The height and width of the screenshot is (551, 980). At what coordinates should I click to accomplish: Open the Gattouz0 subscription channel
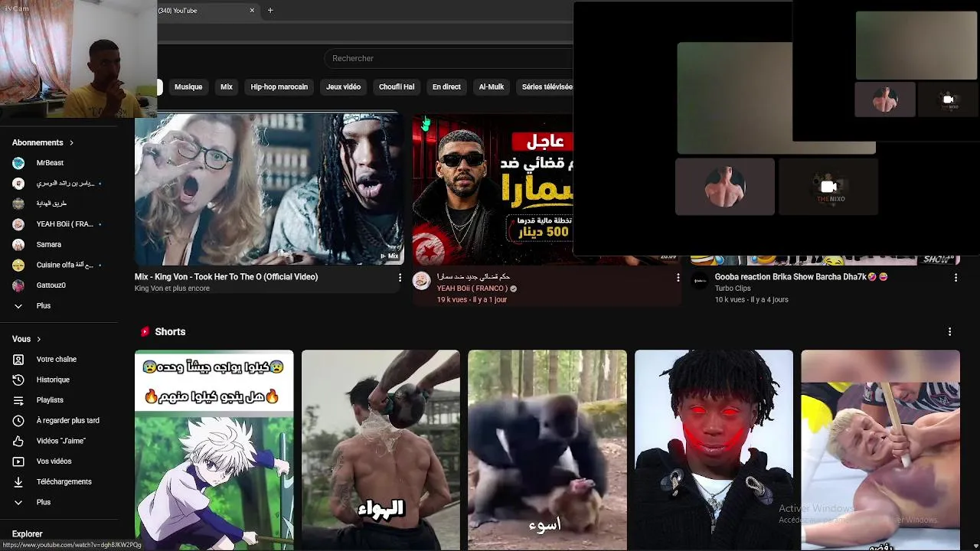click(x=51, y=285)
